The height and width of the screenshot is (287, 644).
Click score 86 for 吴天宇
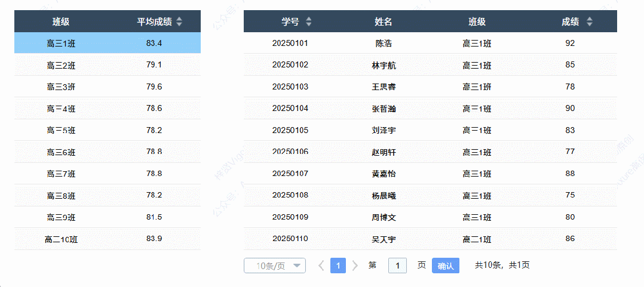pos(570,239)
